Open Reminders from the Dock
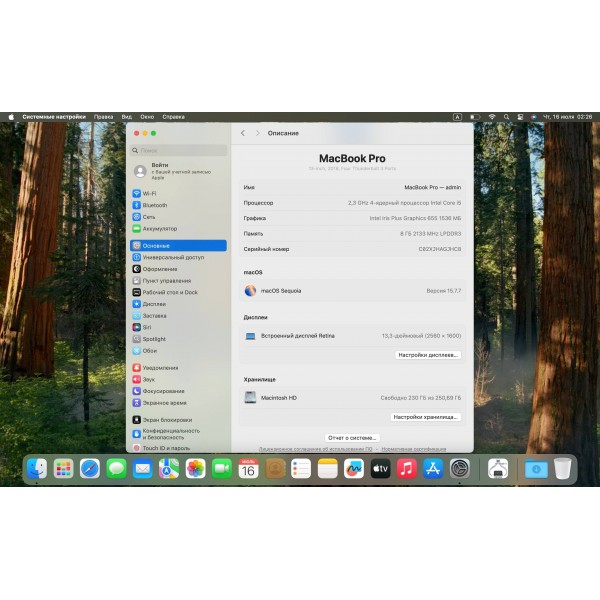600x600 pixels. point(301,468)
